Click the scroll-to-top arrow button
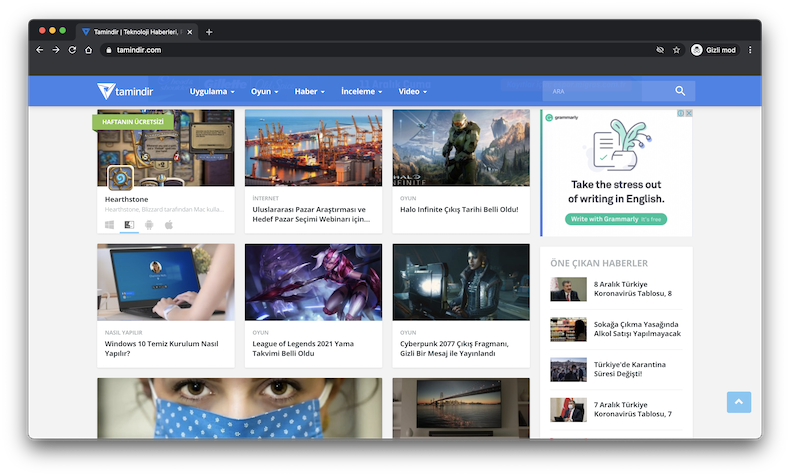 point(739,402)
